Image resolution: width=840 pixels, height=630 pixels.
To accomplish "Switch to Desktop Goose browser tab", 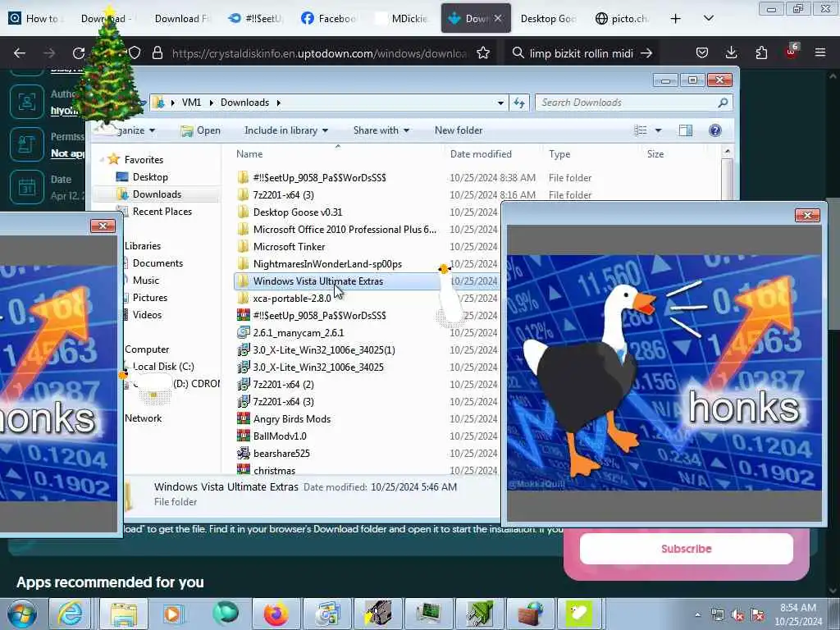I will pos(548,19).
